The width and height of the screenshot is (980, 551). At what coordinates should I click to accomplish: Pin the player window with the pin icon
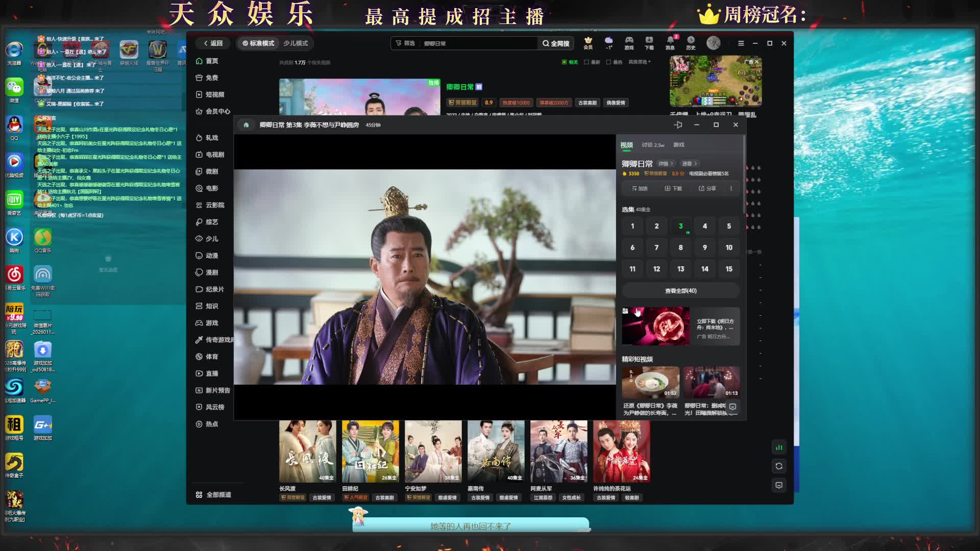pyautogui.click(x=678, y=125)
